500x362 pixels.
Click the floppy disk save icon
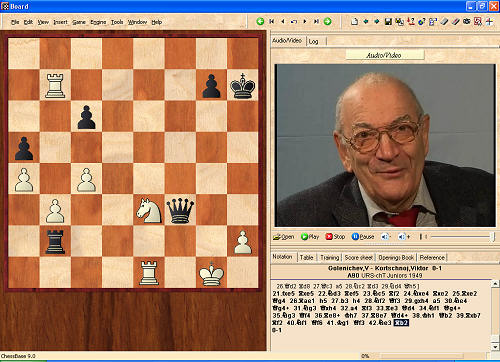[x=388, y=22]
